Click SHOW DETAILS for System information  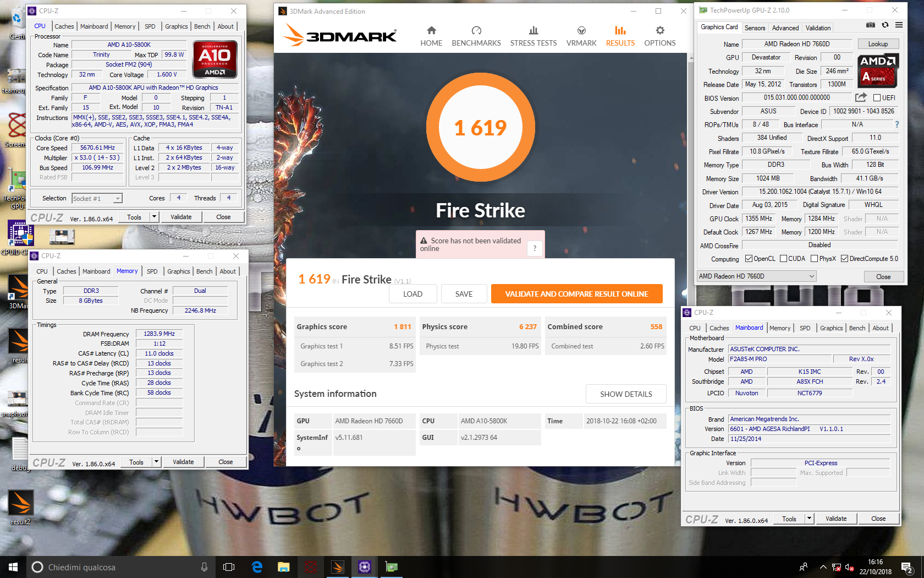tap(626, 394)
